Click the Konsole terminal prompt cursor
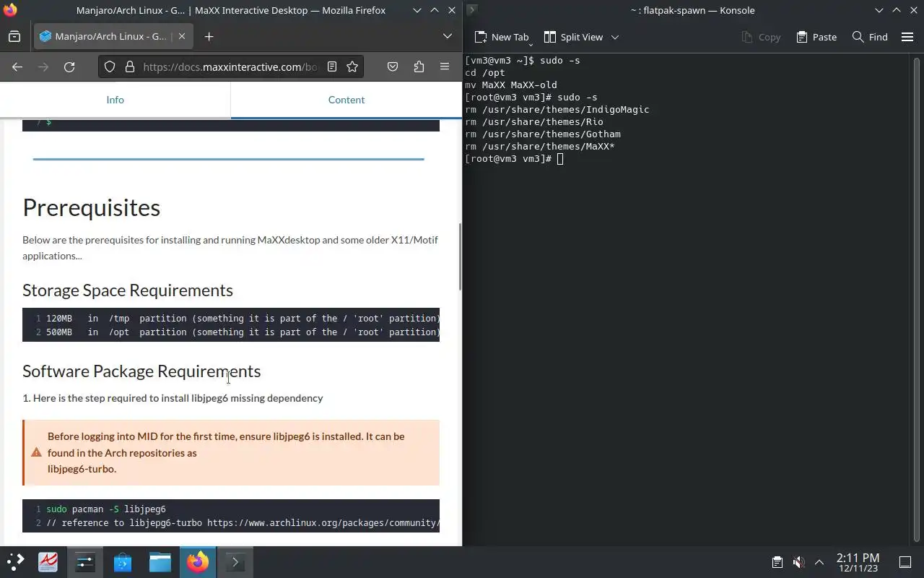The image size is (924, 578). (x=560, y=159)
